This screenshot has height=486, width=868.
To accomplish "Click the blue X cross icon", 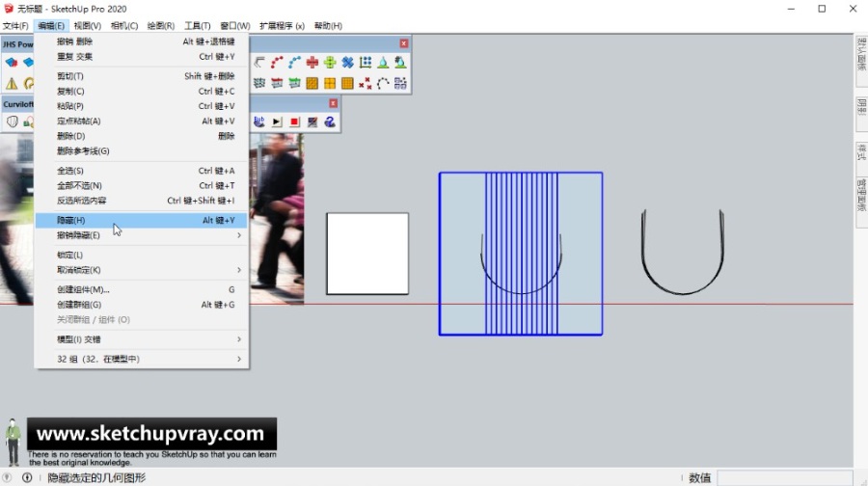I will pyautogui.click(x=347, y=63).
